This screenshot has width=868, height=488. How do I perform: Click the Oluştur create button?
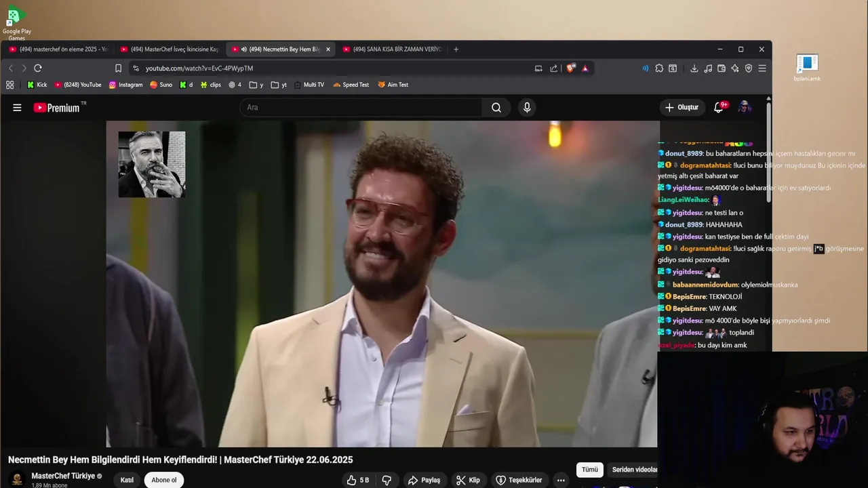tap(682, 107)
